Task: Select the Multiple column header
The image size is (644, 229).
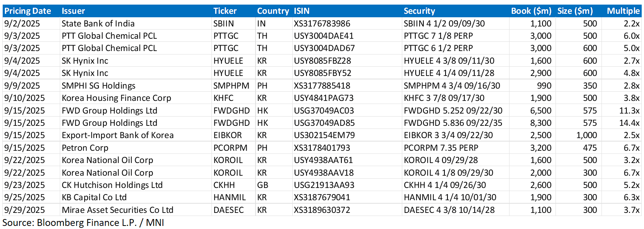Action: point(623,11)
